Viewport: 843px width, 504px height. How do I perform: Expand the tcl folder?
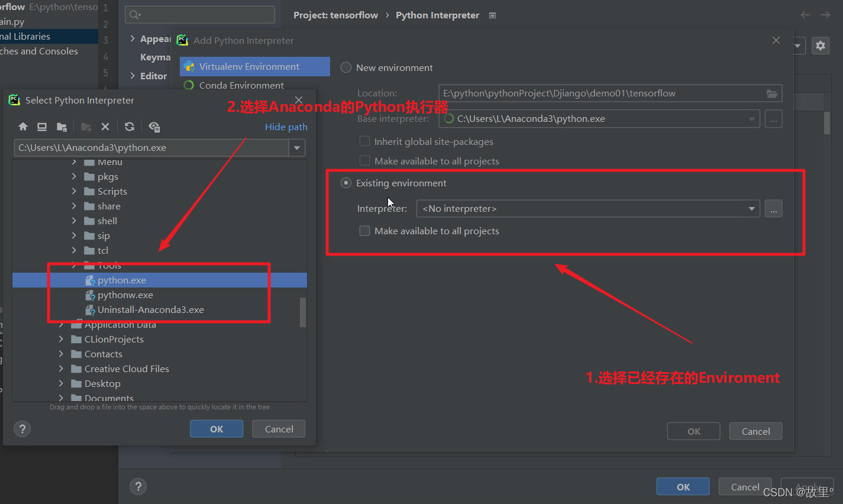[74, 250]
